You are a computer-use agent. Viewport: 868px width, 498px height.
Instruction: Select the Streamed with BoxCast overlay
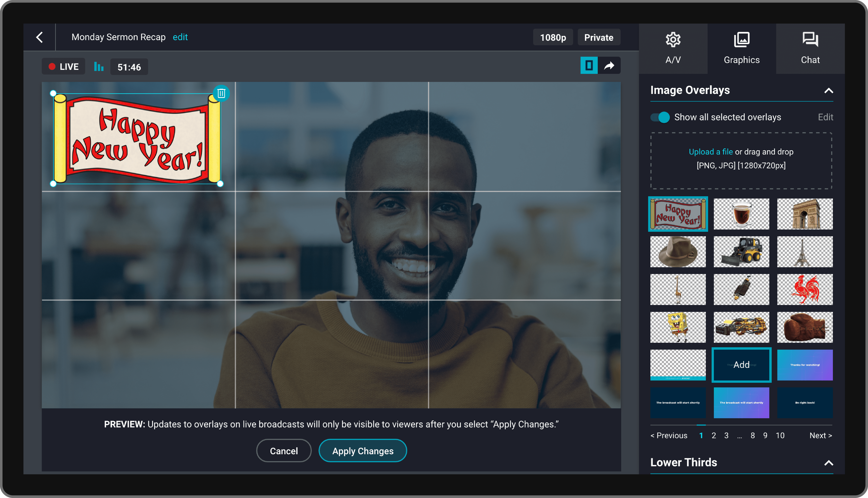(678, 365)
